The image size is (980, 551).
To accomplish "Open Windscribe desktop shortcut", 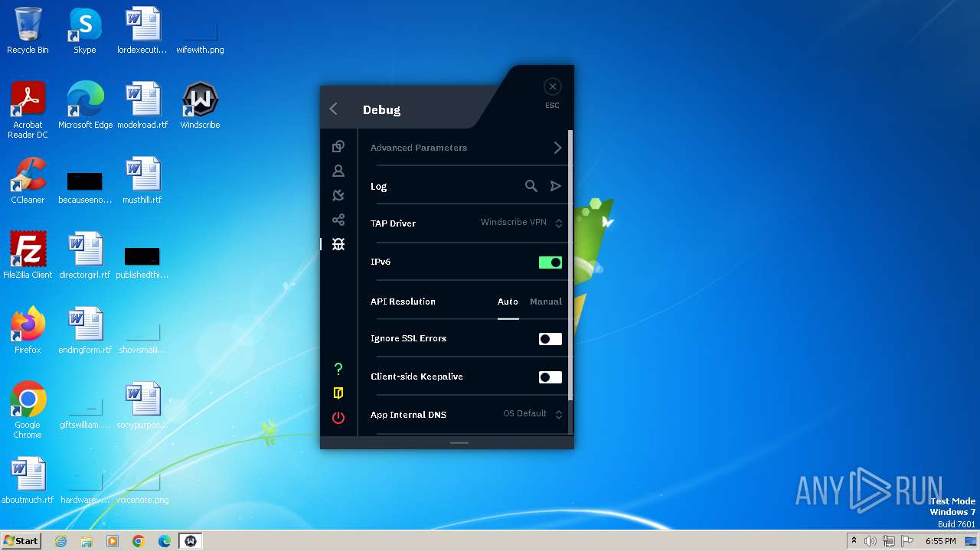I will (200, 106).
